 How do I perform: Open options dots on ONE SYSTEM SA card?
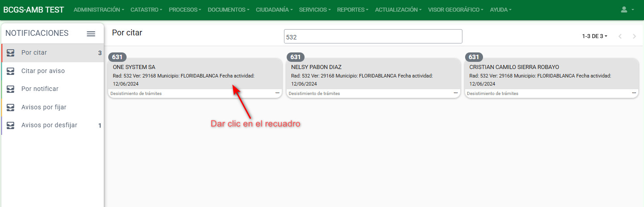(x=277, y=93)
